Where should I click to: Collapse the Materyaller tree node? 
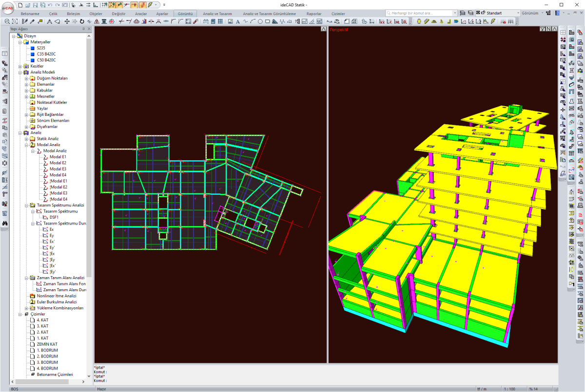pos(20,42)
